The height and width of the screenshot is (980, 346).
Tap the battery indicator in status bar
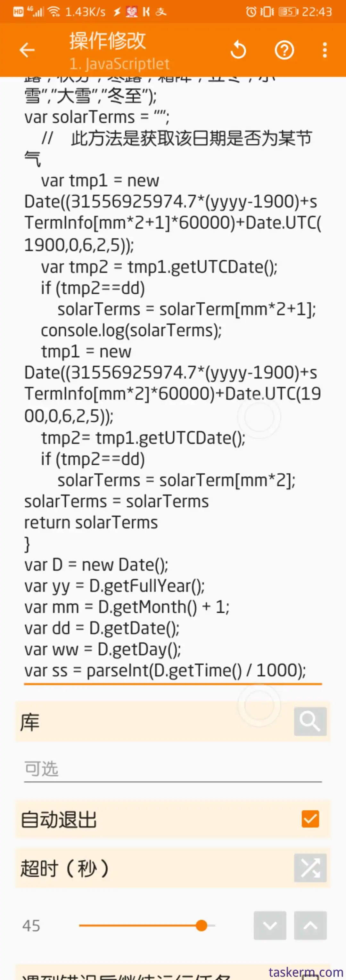tap(288, 12)
